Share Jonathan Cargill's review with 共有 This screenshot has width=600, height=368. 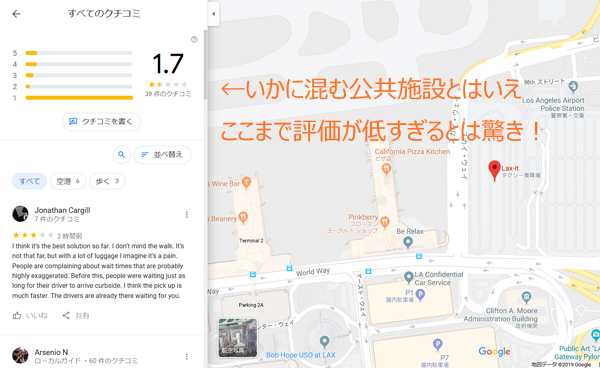pyautogui.click(x=76, y=316)
